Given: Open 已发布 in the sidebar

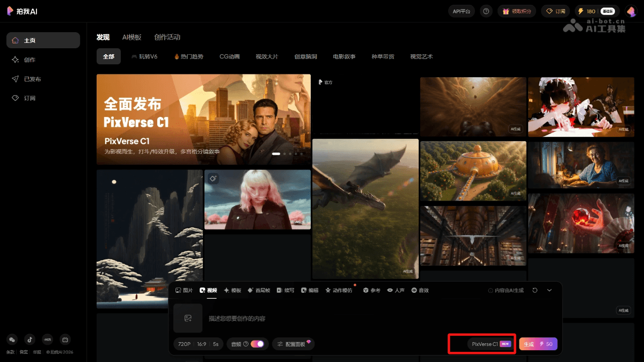Looking at the screenshot, I should tap(43, 79).
